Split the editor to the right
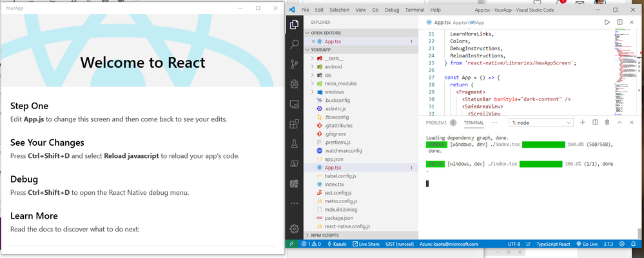644x258 pixels. pos(620,23)
